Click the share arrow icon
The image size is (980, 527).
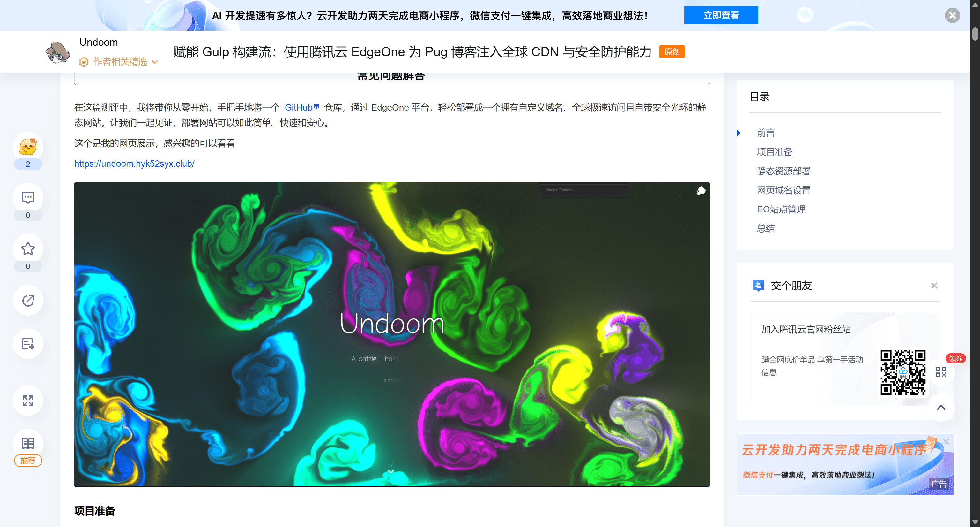28,301
